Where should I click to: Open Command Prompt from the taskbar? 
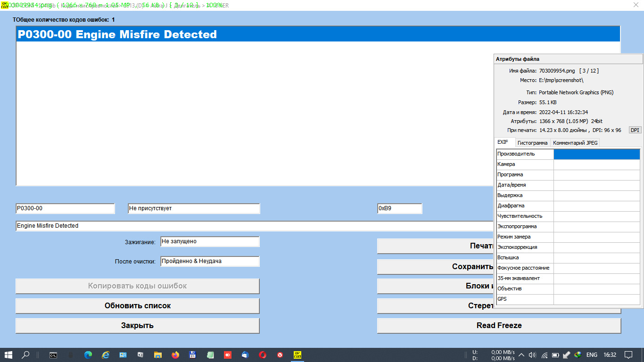pyautogui.click(x=54, y=355)
